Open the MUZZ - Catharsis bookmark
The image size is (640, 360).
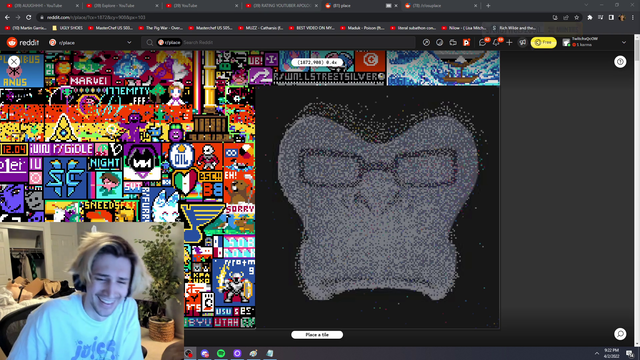(261, 28)
